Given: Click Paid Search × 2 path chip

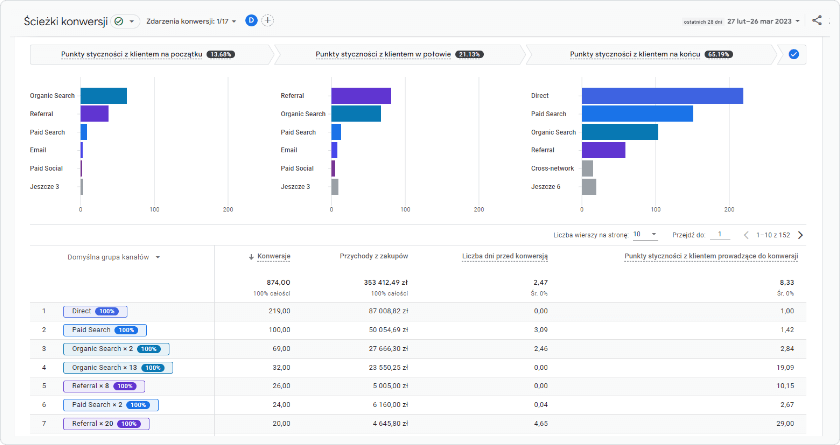Looking at the screenshot, I should click(x=111, y=405).
